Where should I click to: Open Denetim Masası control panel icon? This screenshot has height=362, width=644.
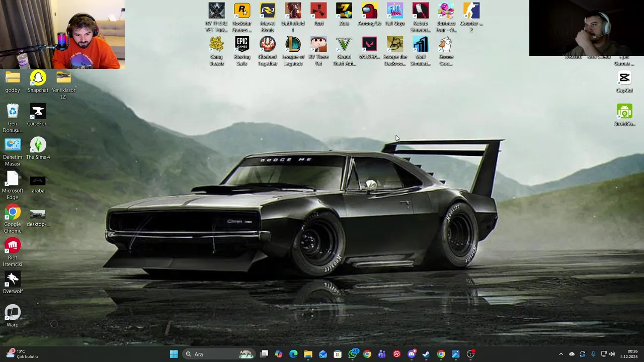tap(13, 152)
